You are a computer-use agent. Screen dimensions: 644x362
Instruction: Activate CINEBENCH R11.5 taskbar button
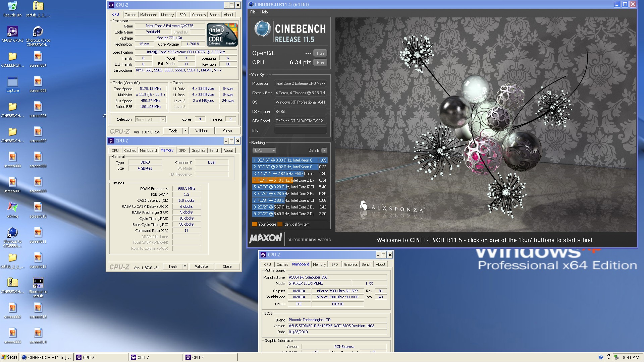point(46,357)
